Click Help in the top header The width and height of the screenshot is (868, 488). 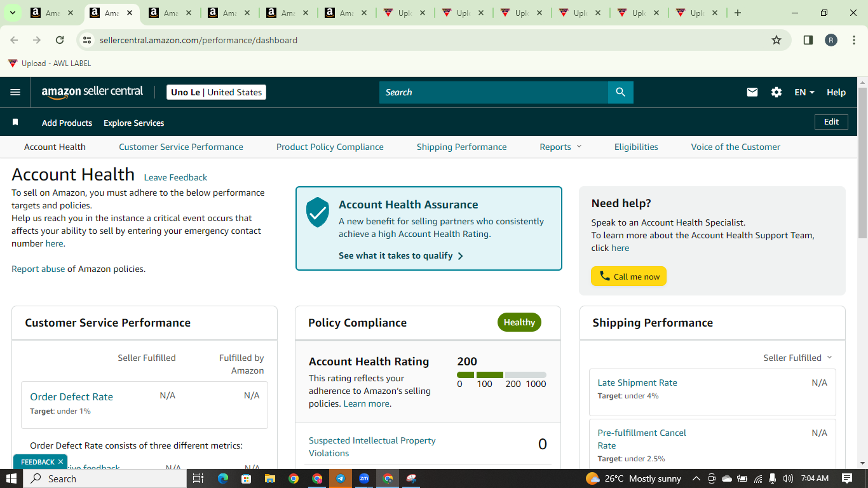[x=836, y=92]
